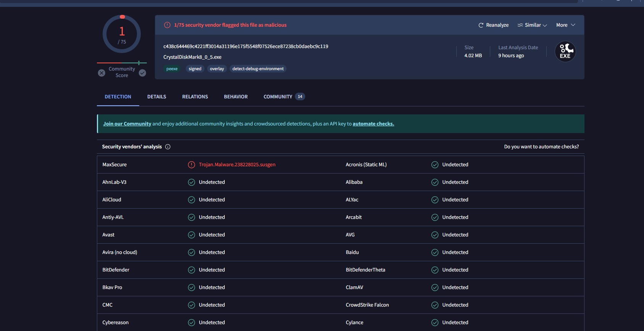The image size is (644, 331).
Task: Click the community score upvote check icon
Action: point(142,73)
